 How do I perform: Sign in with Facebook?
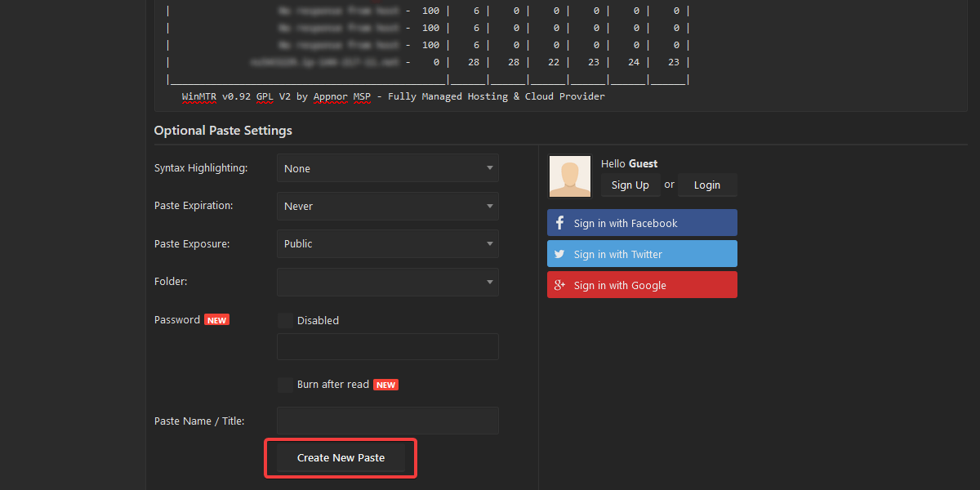642,223
